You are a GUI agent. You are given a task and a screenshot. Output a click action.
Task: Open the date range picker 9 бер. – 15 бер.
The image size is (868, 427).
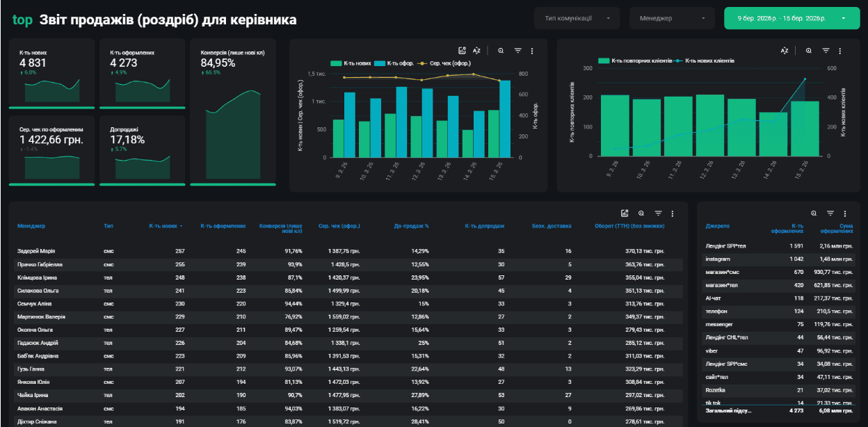click(792, 18)
